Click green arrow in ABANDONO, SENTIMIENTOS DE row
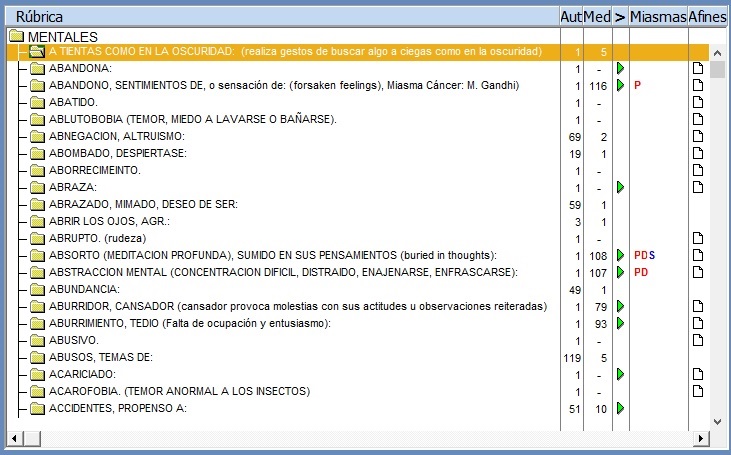731x455 pixels. pyautogui.click(x=620, y=85)
